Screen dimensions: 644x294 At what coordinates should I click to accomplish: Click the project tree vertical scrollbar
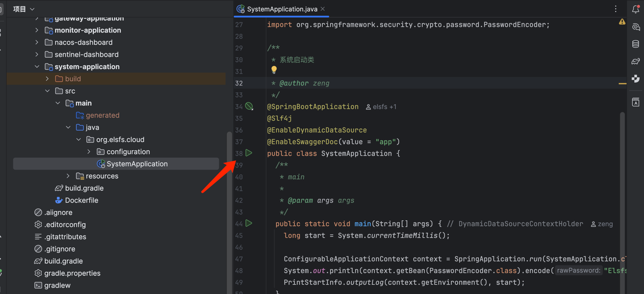coord(229,195)
